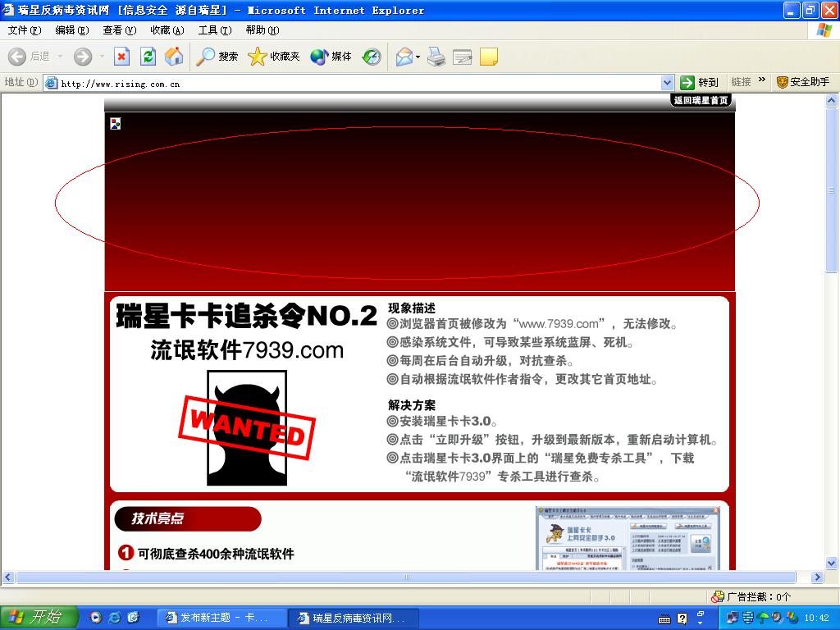
Task: Open the 文件(F) menu
Action: [24, 30]
